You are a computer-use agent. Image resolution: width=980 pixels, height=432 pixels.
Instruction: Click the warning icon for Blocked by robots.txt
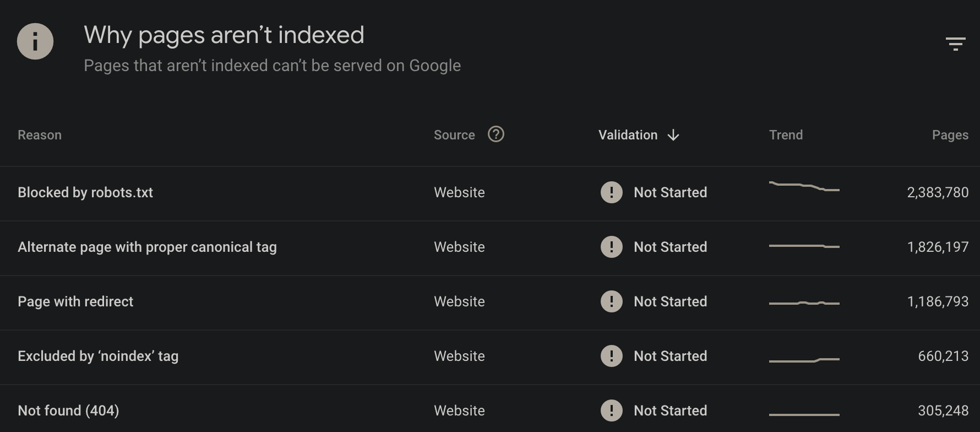tap(612, 192)
